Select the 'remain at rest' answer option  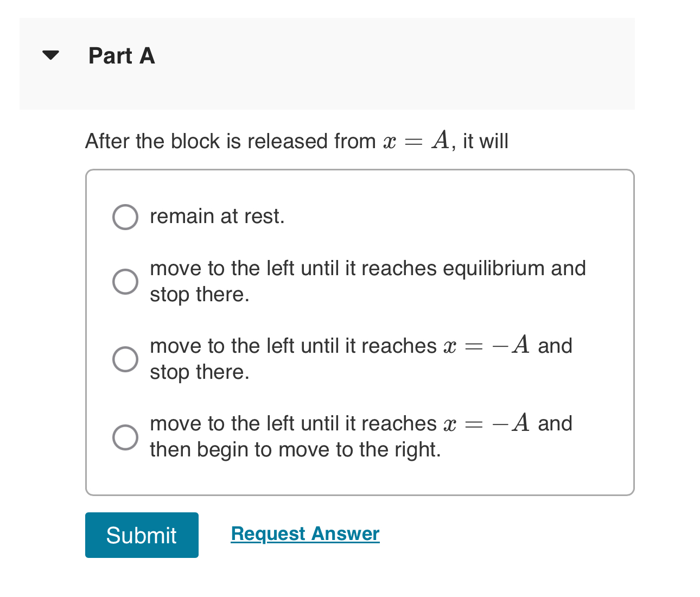[125, 217]
